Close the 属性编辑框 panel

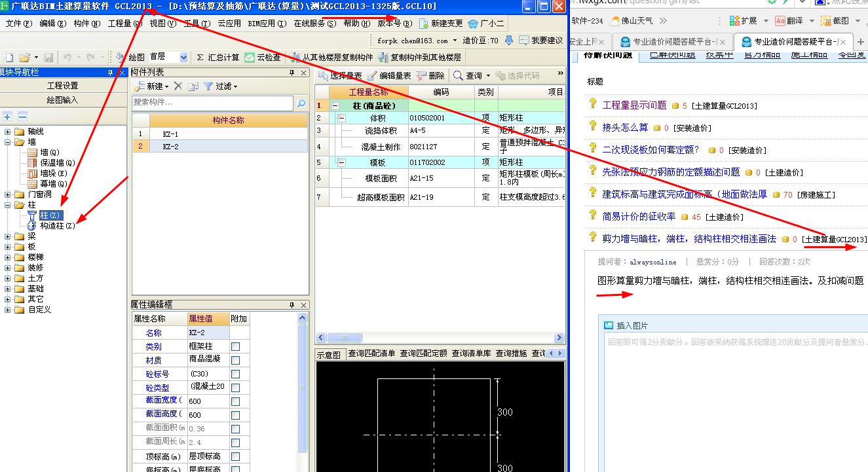tap(304, 305)
